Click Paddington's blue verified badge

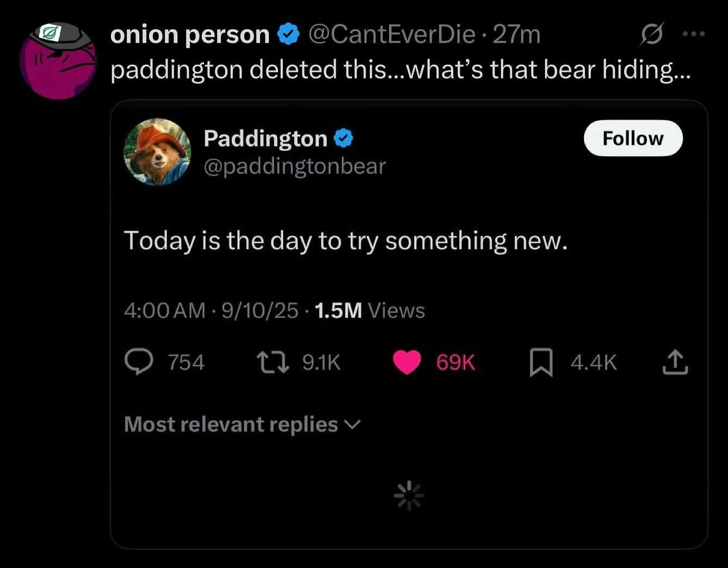pyautogui.click(x=343, y=139)
